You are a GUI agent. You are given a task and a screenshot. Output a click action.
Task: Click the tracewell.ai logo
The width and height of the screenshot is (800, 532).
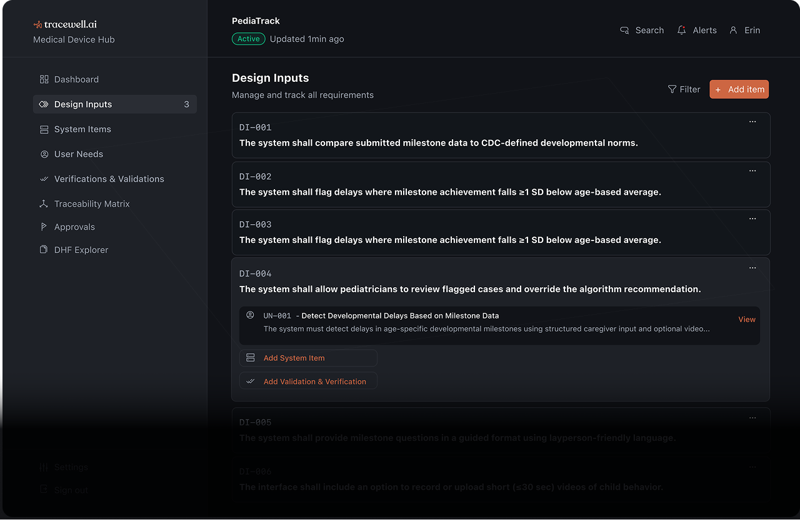click(65, 24)
